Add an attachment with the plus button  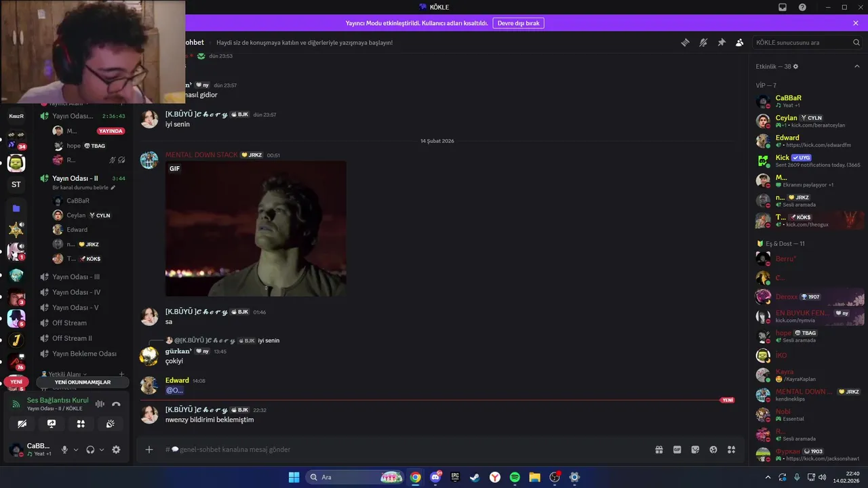149,449
